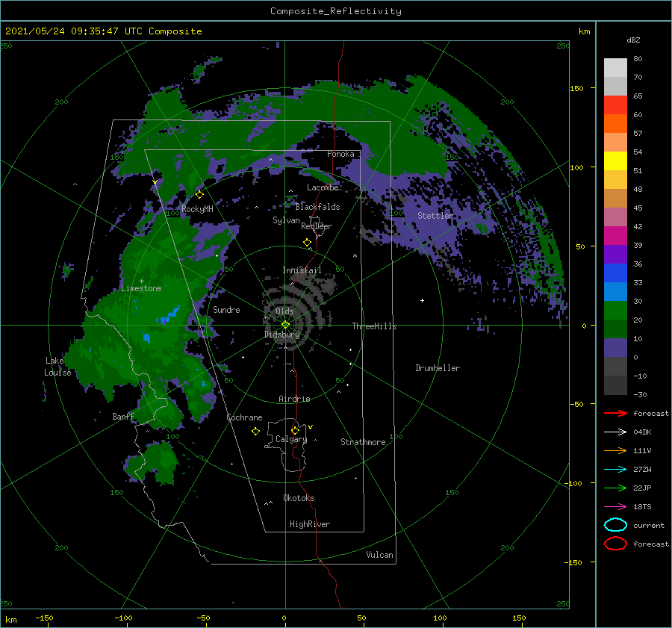Click the Didsbury label

(281, 335)
